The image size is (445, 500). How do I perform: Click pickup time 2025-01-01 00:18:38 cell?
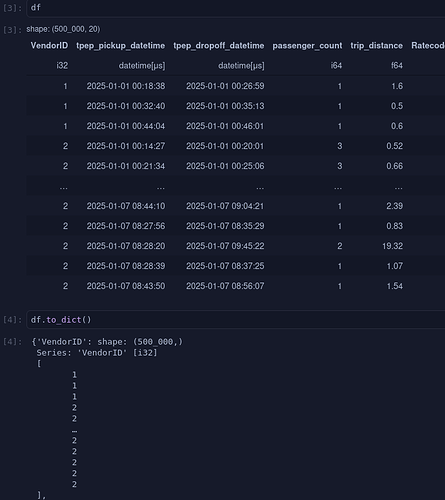pyautogui.click(x=126, y=86)
